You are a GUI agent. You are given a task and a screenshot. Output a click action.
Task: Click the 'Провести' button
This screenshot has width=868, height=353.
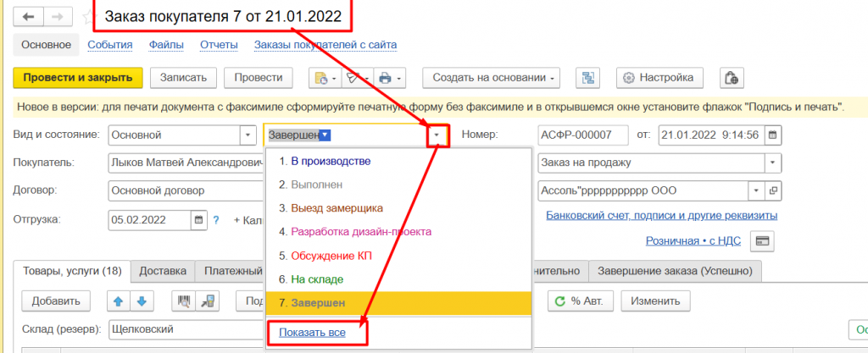click(x=259, y=78)
